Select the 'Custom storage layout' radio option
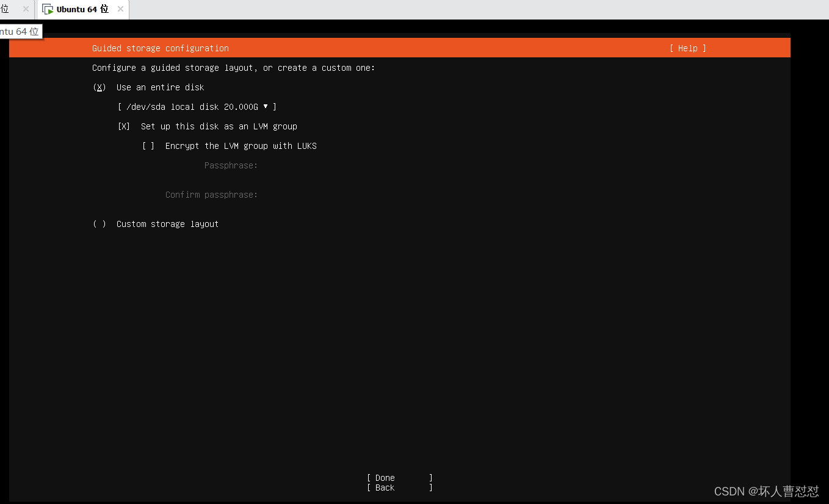The width and height of the screenshot is (829, 504). pyautogui.click(x=100, y=224)
